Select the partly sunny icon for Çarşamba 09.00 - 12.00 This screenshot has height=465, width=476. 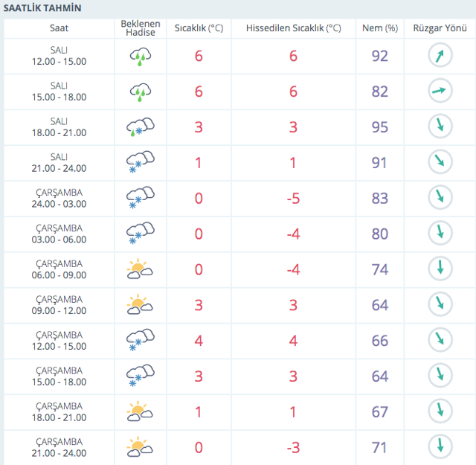[140, 305]
